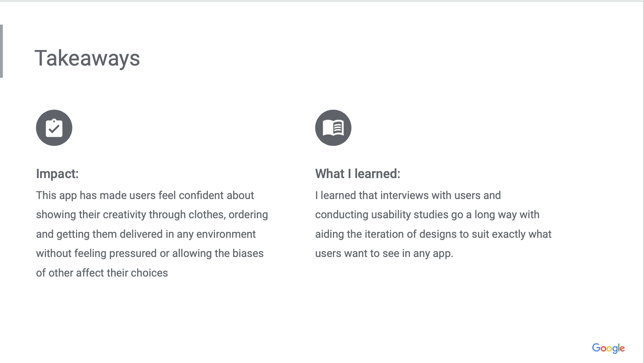The height and width of the screenshot is (363, 644).
Task: Click the What I learned: heading
Action: pos(358,174)
